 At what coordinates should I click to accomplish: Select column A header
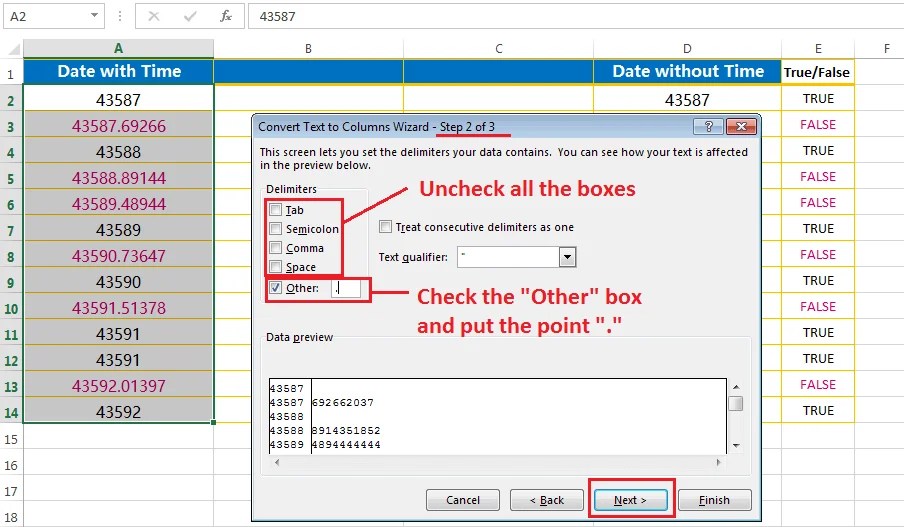point(118,48)
